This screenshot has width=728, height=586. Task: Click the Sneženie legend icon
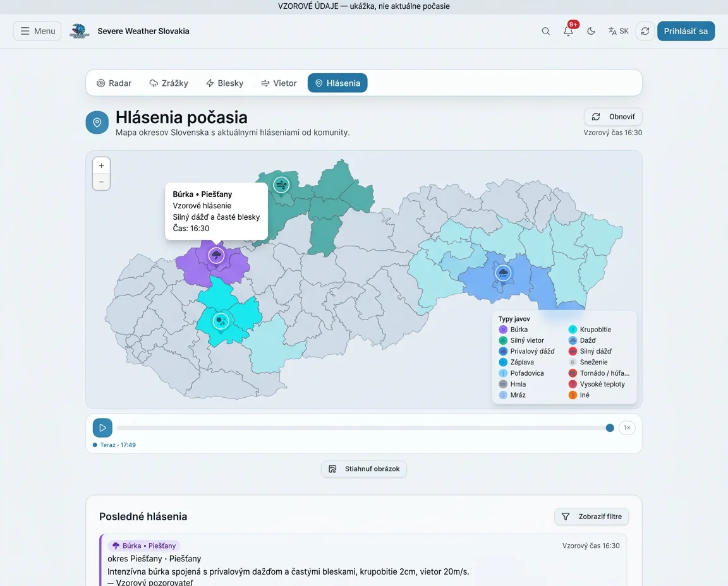(x=573, y=362)
